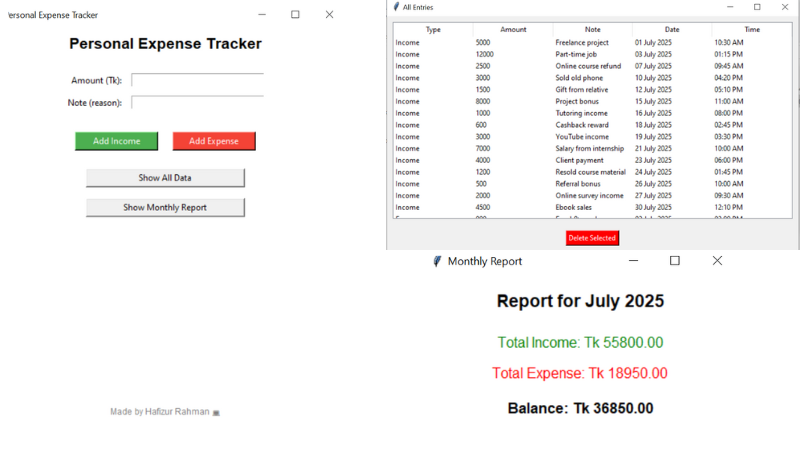The width and height of the screenshot is (800, 450).
Task: Close the Personal Expense Tracker window
Action: tap(329, 15)
